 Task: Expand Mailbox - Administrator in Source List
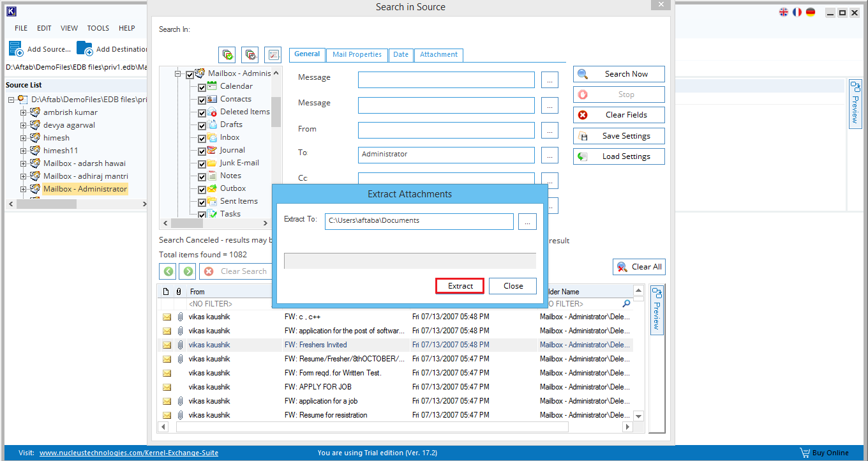pyautogui.click(x=23, y=189)
